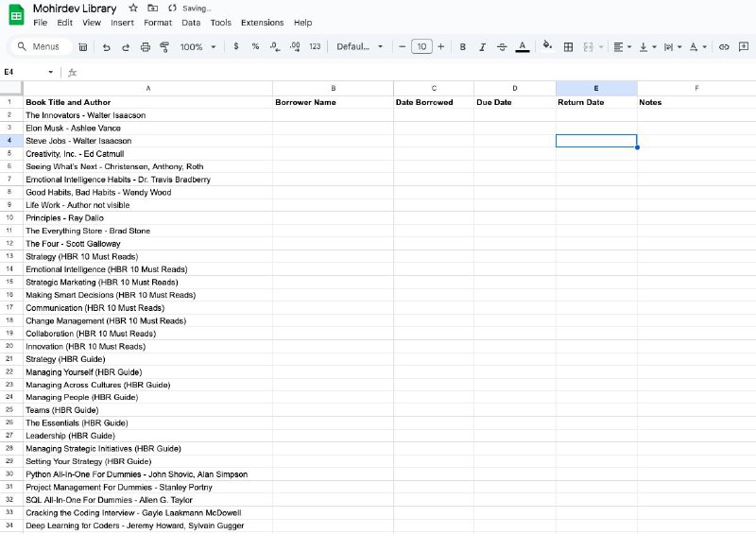Open the File menu

(40, 23)
